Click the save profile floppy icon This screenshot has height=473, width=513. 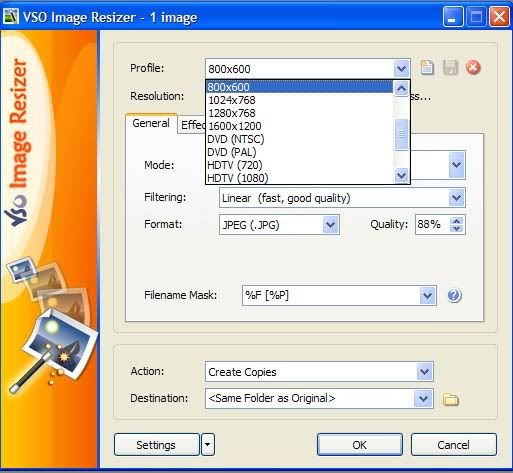point(450,68)
